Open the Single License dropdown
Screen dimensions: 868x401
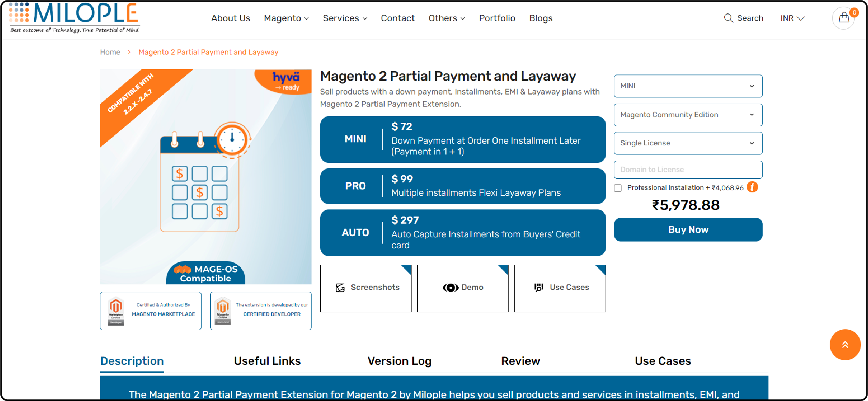(688, 143)
